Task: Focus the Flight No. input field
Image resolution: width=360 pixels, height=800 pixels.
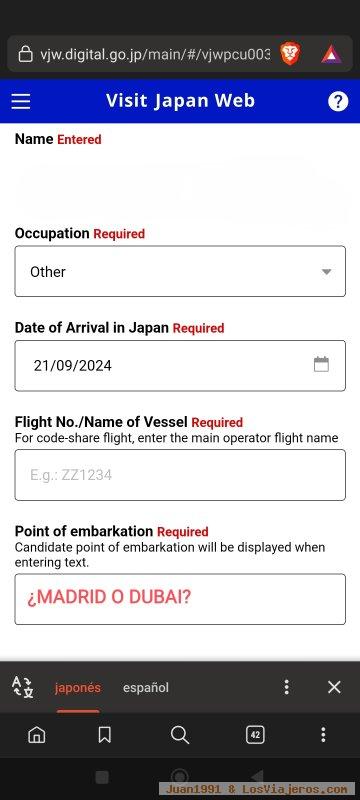Action: (180, 475)
